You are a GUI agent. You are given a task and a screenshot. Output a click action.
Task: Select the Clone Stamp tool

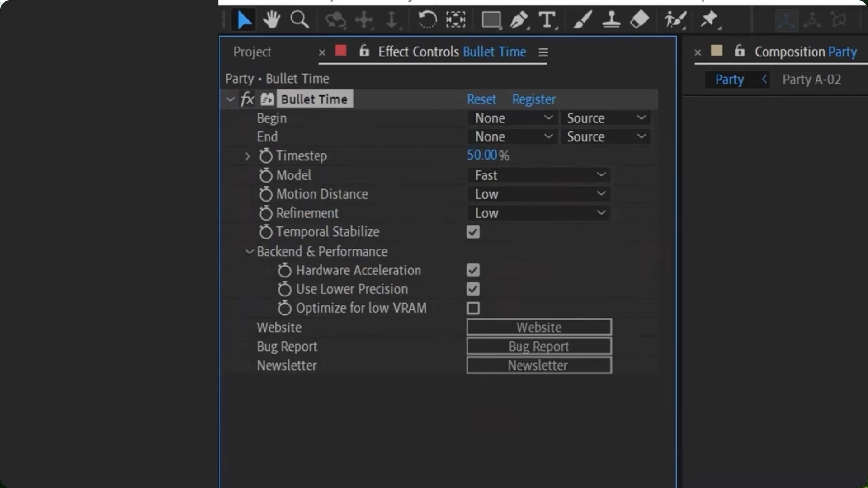point(611,20)
